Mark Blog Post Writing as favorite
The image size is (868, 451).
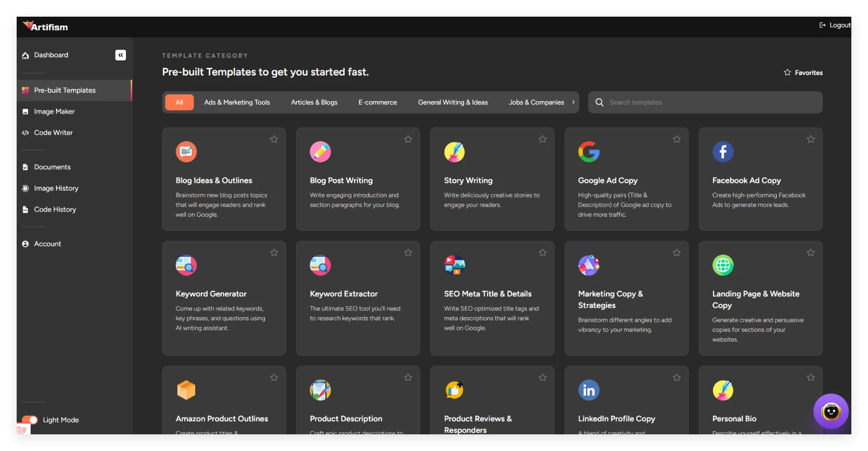(408, 139)
